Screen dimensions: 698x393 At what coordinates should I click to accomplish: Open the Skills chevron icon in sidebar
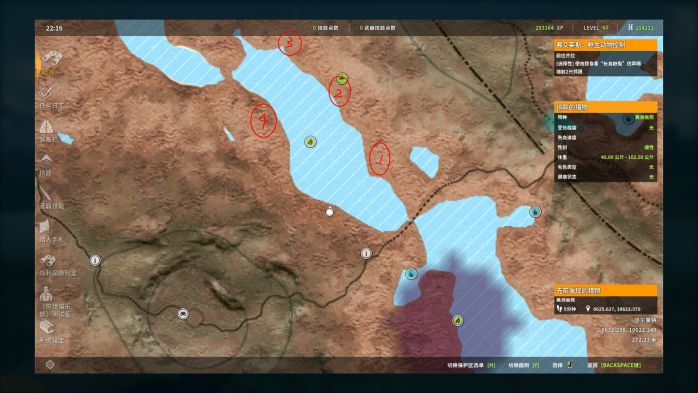pyautogui.click(x=46, y=164)
